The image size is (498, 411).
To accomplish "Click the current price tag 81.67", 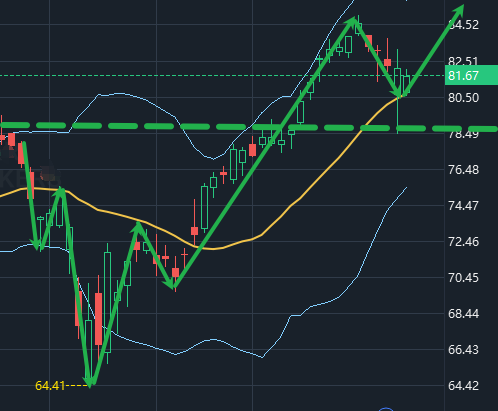I will pyautogui.click(x=471, y=76).
